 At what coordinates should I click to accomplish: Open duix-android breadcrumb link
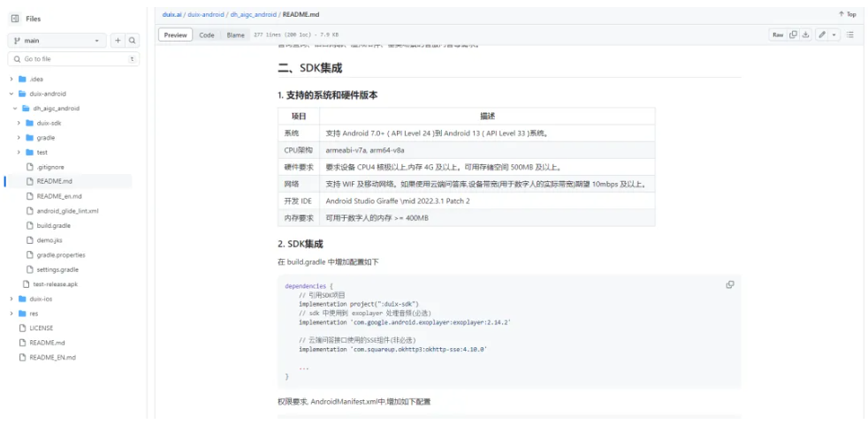pyautogui.click(x=206, y=14)
